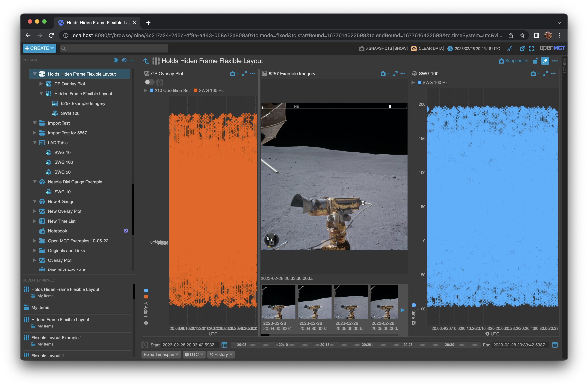
Task: Open selected item's folder in tree
Action: click(116, 60)
